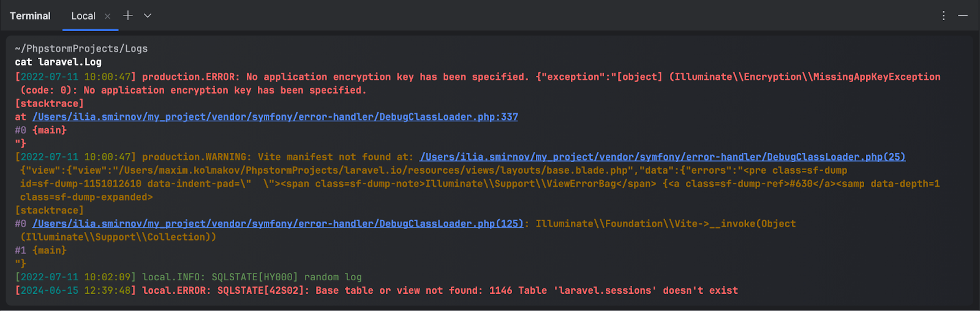Close the Local terminal tab
The height and width of the screenshot is (311, 980).
tap(108, 16)
